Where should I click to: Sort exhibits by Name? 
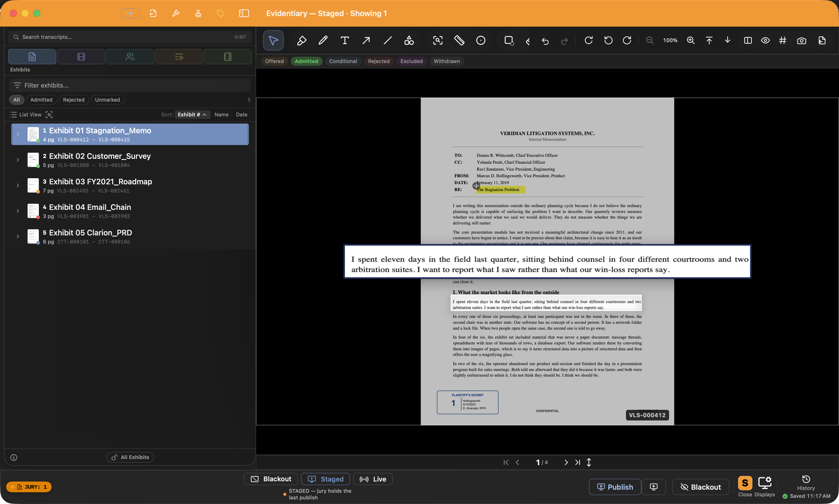(x=221, y=115)
